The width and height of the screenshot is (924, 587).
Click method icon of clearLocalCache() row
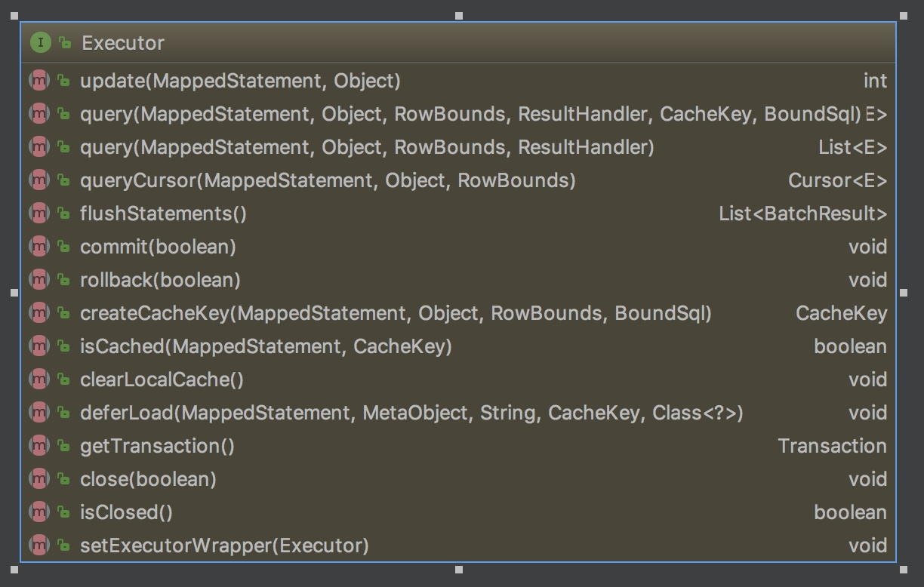(x=39, y=380)
